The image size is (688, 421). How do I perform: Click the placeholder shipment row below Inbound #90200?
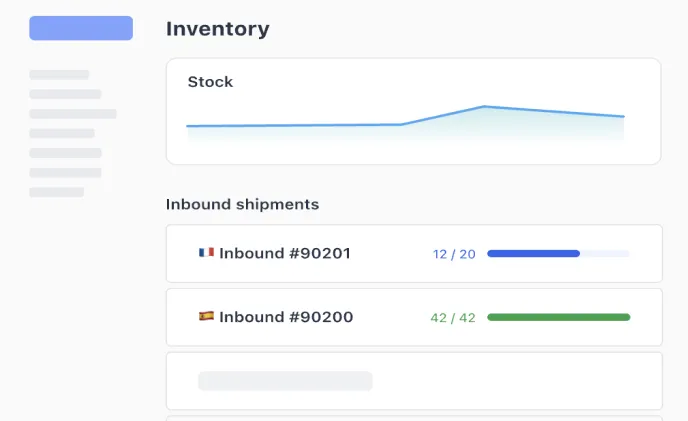tap(414, 381)
